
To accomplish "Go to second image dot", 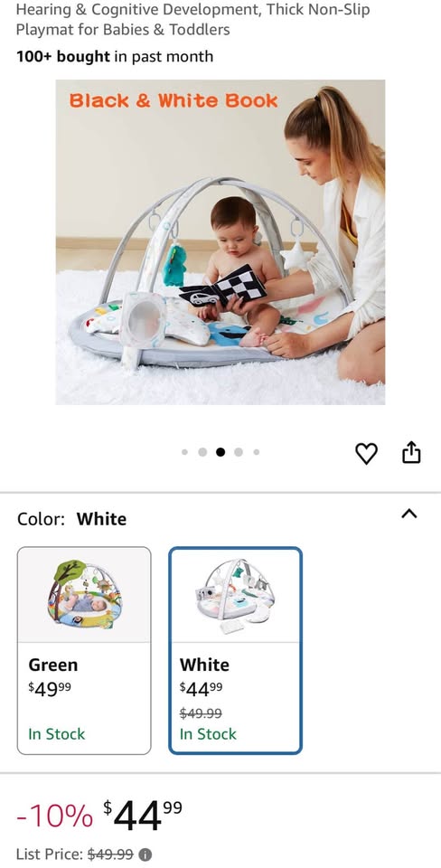I will [x=202, y=452].
